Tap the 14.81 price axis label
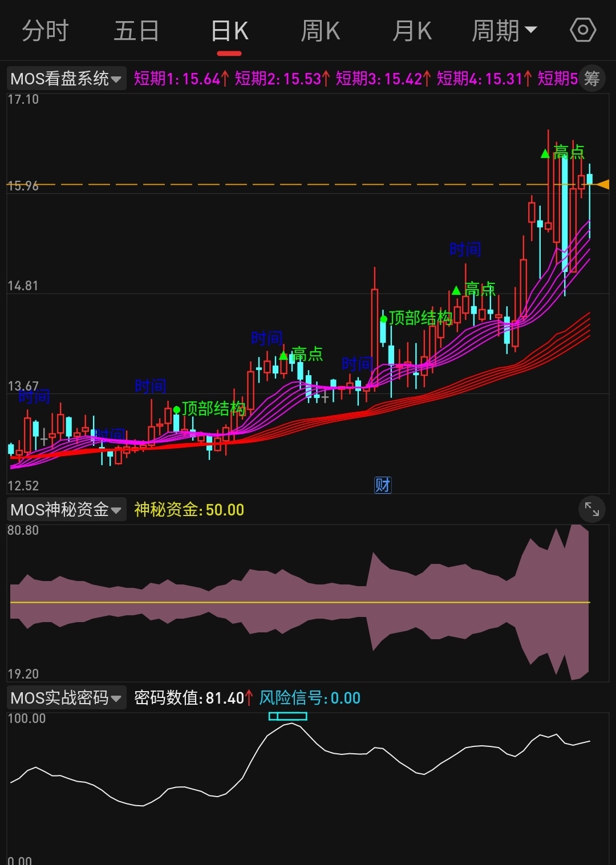The height and width of the screenshot is (865, 616). pyautogui.click(x=23, y=286)
